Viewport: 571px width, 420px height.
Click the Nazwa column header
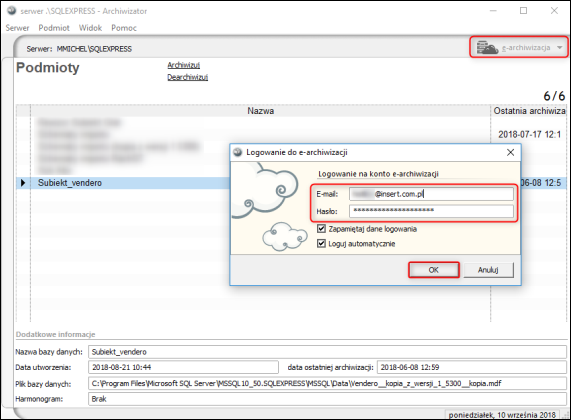260,111
